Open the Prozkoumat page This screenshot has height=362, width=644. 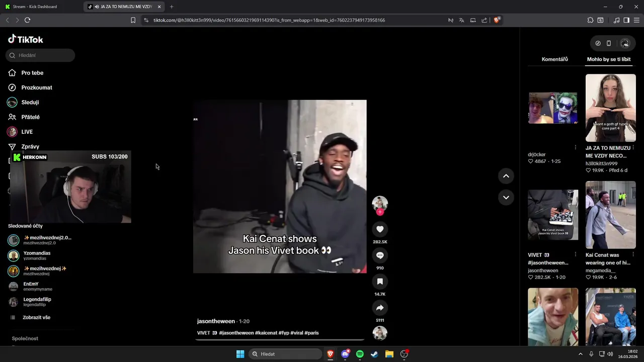(x=37, y=87)
